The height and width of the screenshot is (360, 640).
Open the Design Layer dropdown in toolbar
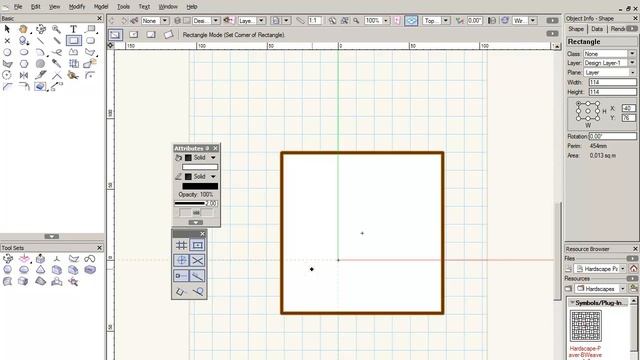(215, 20)
